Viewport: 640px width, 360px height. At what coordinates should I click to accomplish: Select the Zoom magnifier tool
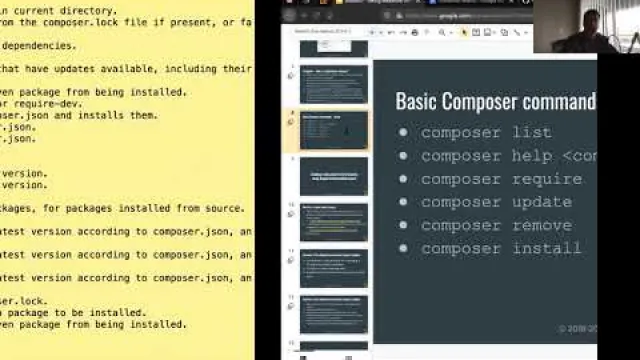pyautogui.click(x=442, y=32)
